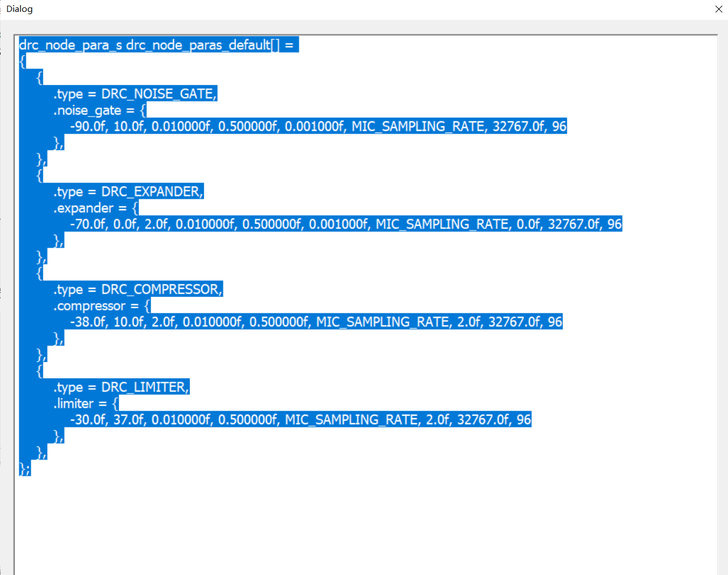The width and height of the screenshot is (728, 575).
Task: Click the opening brace of the array
Action: coord(22,61)
